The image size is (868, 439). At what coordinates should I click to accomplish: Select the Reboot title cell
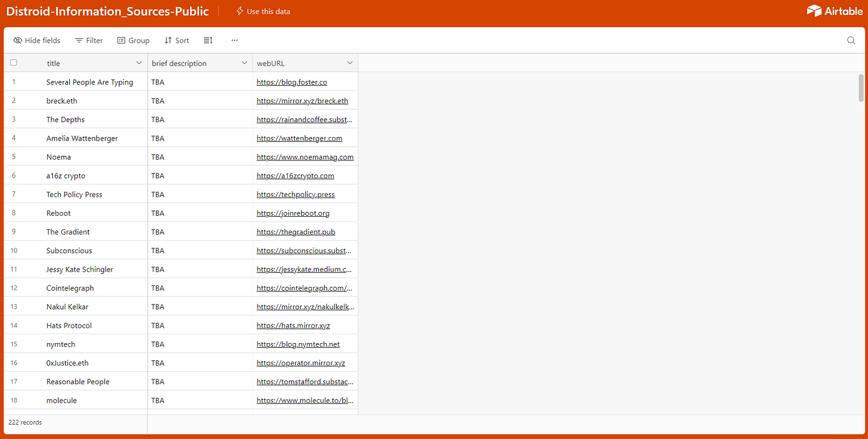click(x=58, y=213)
